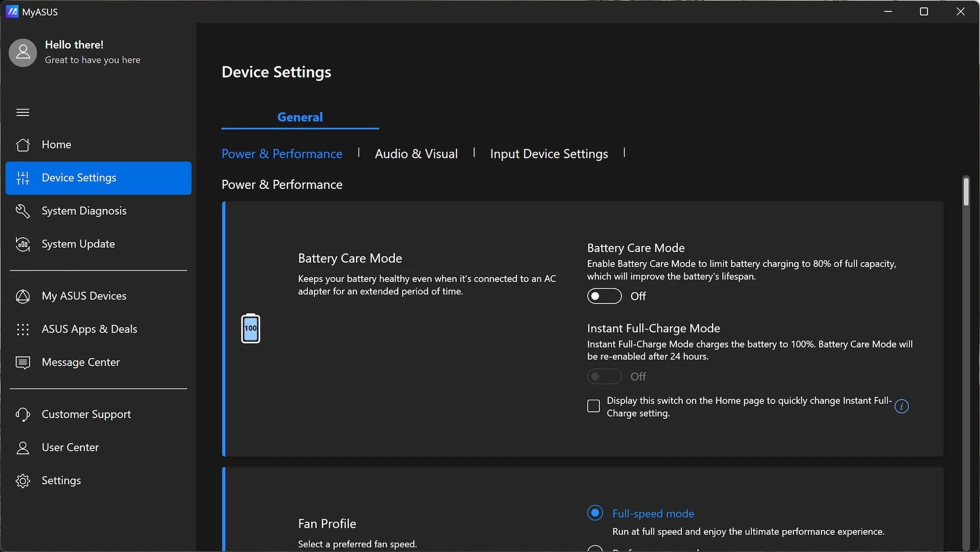980x552 pixels.
Task: Click the Customer Support headset icon
Action: pyautogui.click(x=22, y=415)
